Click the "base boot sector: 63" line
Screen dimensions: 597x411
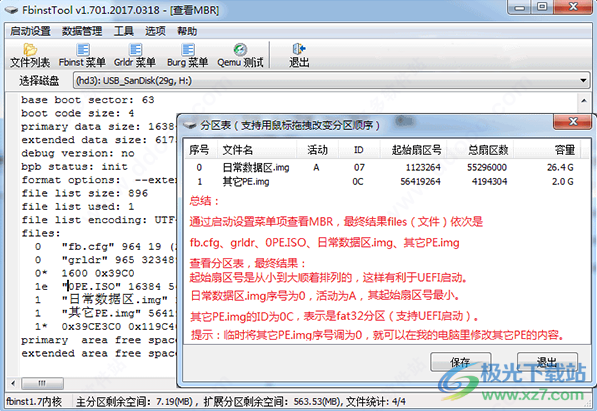click(x=88, y=100)
